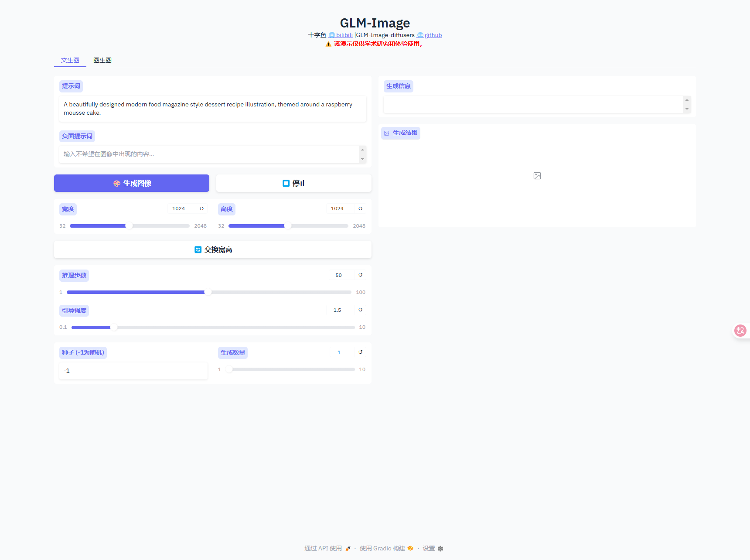
Task: Click the reset icon for inference steps
Action: click(x=361, y=275)
